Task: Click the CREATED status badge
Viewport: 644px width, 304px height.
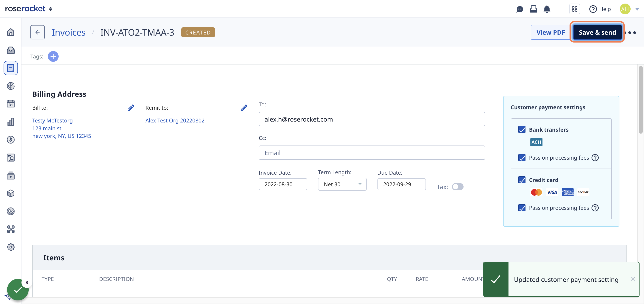Action: pyautogui.click(x=198, y=32)
